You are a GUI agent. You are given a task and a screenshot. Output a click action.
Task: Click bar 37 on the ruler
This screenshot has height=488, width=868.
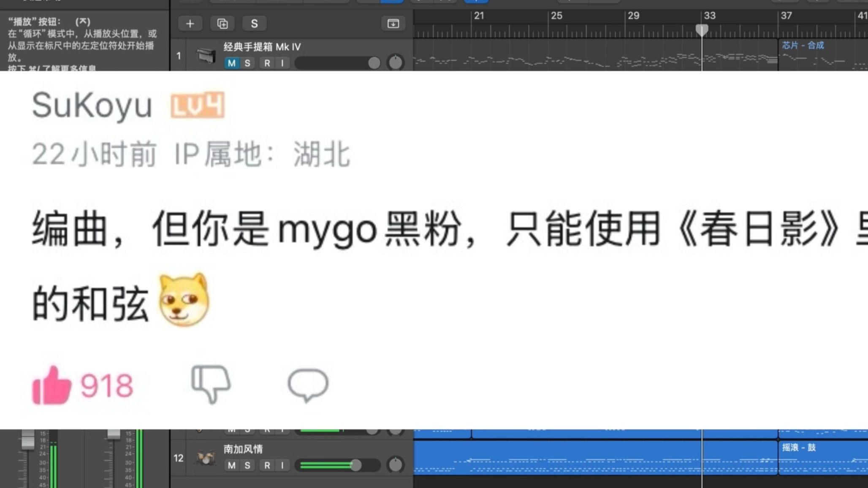[x=786, y=16]
